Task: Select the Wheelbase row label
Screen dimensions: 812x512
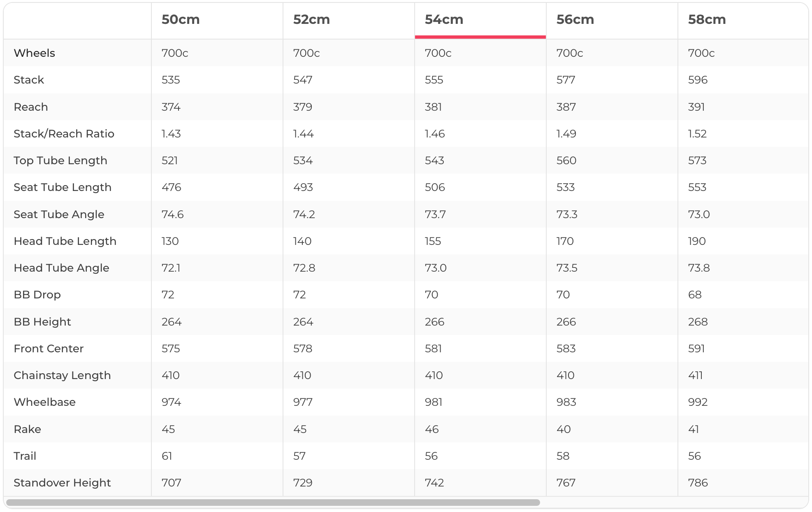Action: [x=44, y=402]
